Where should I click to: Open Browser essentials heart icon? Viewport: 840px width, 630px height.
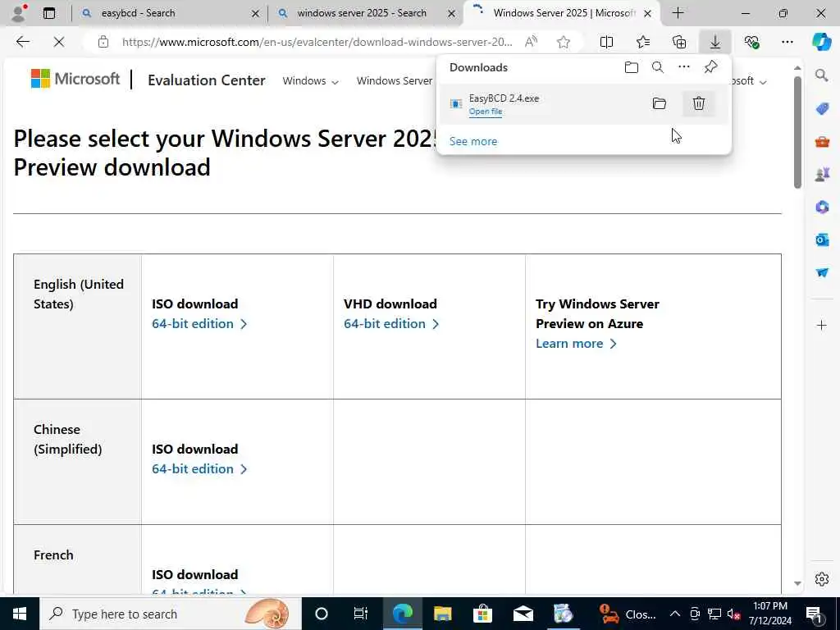(751, 42)
